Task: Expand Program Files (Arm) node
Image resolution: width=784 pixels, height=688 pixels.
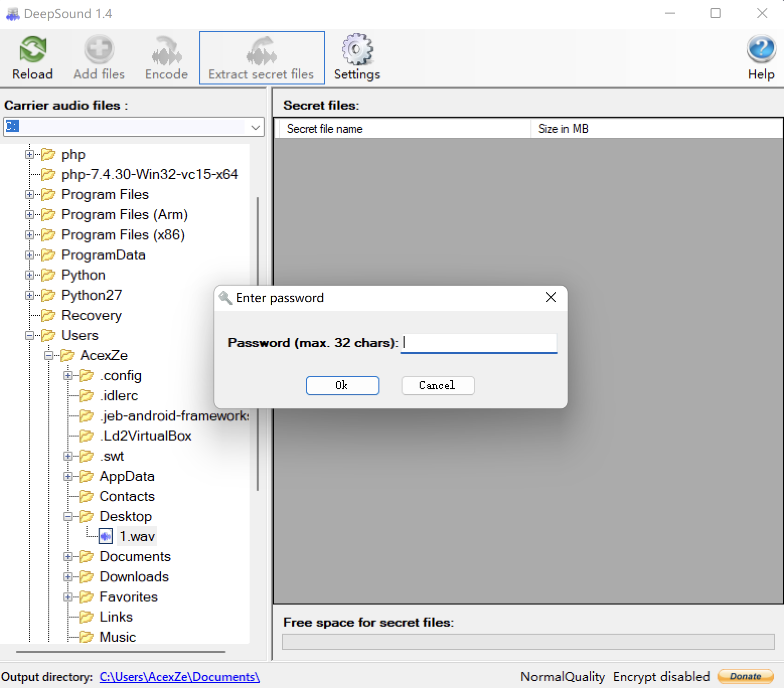Action: [30, 215]
